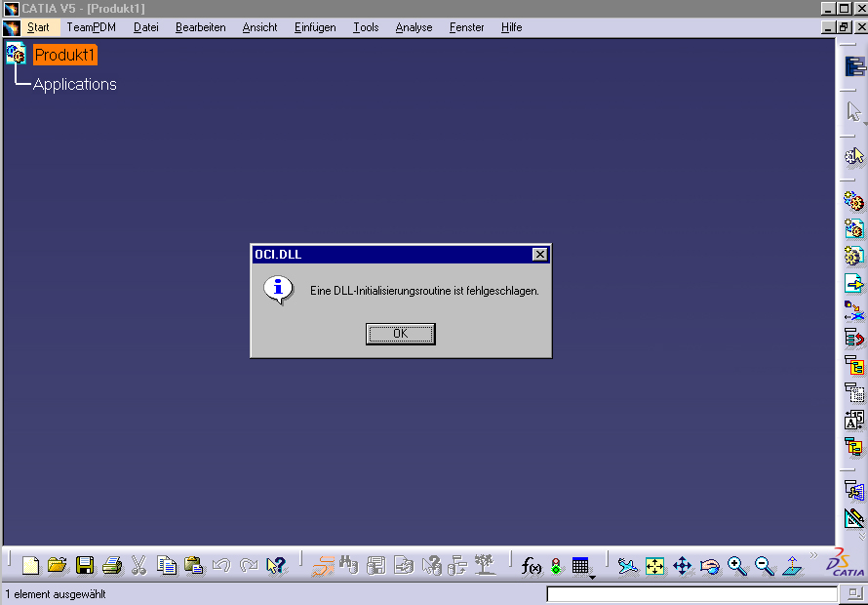Click the dotted-outline tree icon

coord(854,392)
